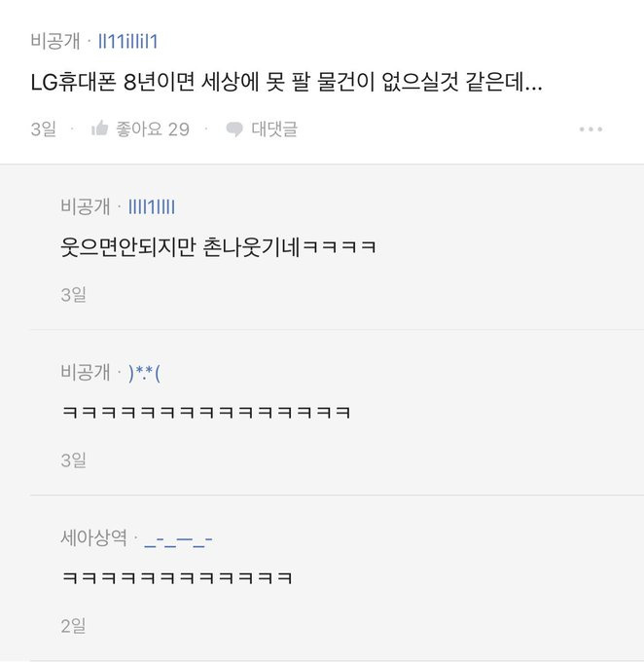
Task: Click 비공개 label on the top comment
Action: point(55,41)
